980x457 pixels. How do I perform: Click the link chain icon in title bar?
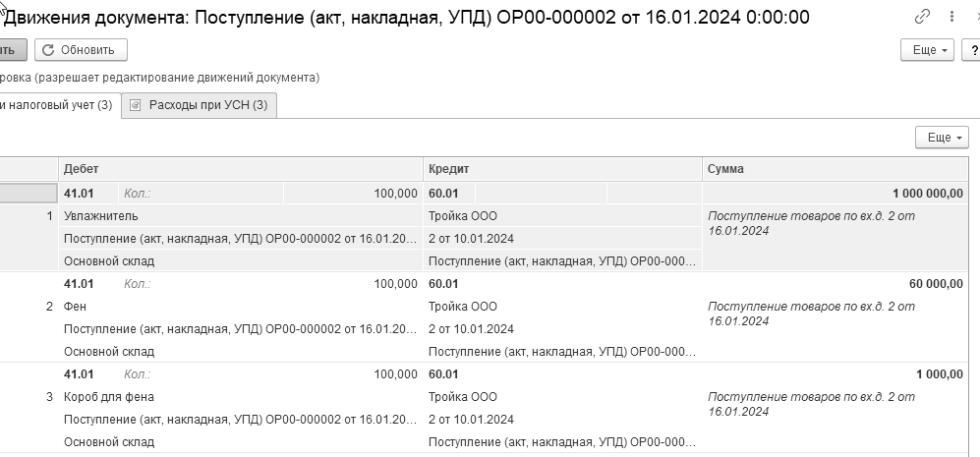[x=923, y=17]
